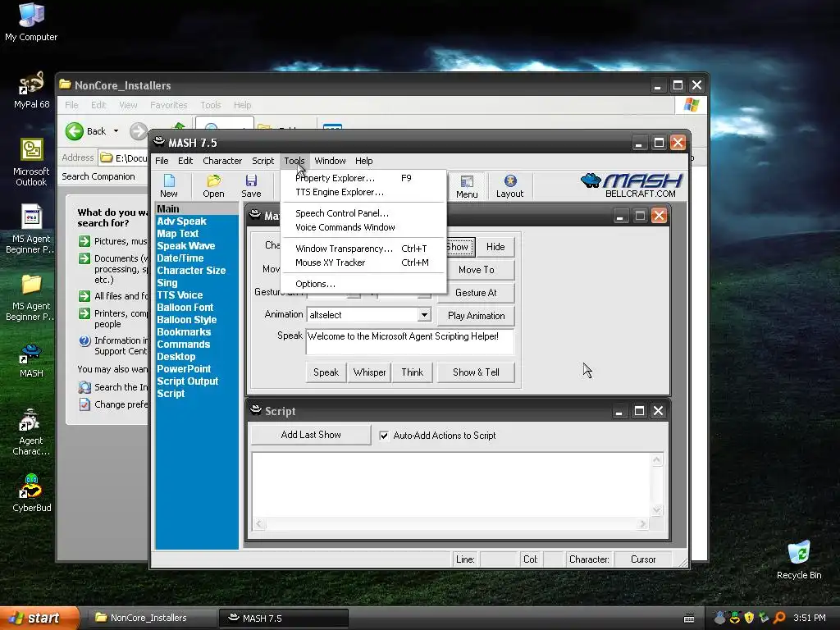Click the orange search tray icon in taskbar

point(779,618)
